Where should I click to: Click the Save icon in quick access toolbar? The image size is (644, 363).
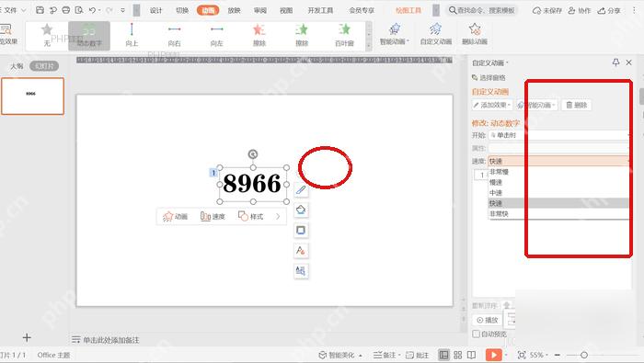(40, 10)
